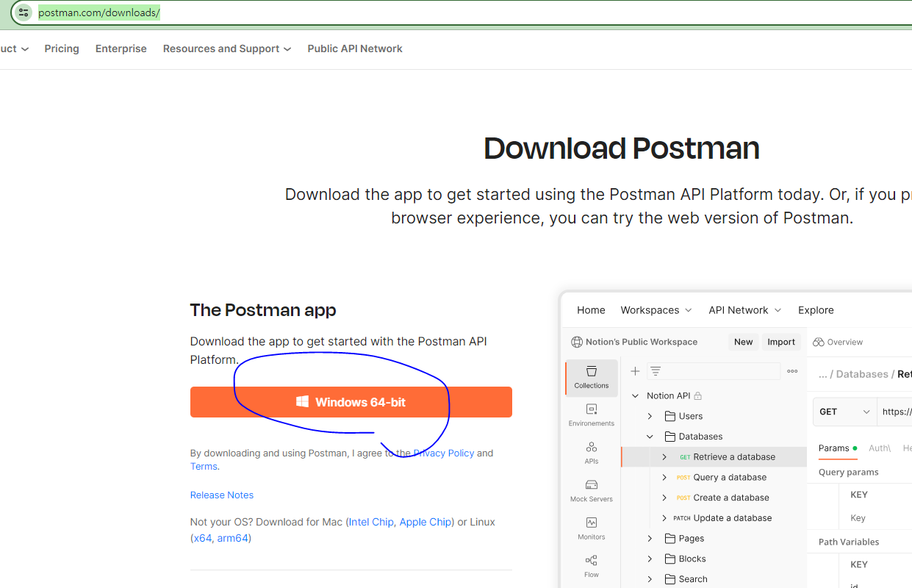Open the Privacy Policy link
912x588 pixels.
pos(444,453)
